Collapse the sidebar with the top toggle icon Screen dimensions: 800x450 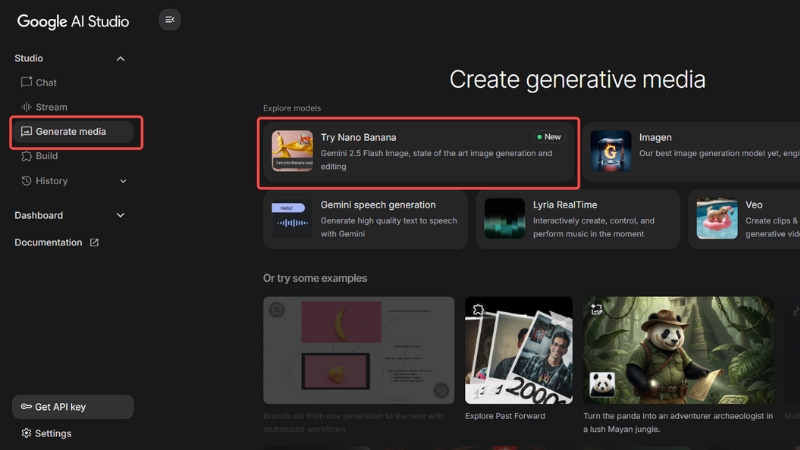170,19
